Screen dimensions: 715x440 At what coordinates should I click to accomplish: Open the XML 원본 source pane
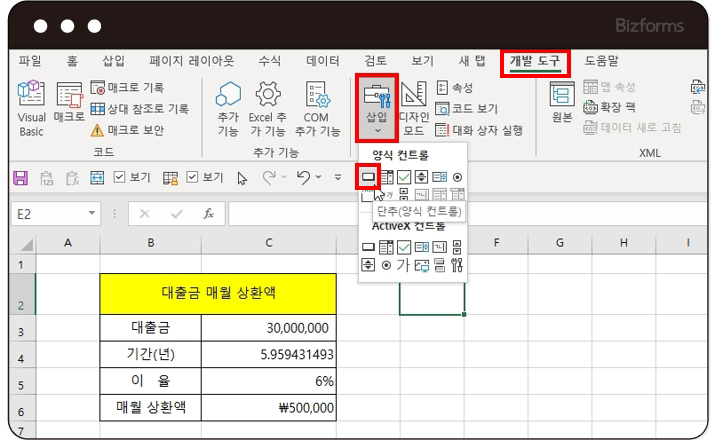point(562,103)
